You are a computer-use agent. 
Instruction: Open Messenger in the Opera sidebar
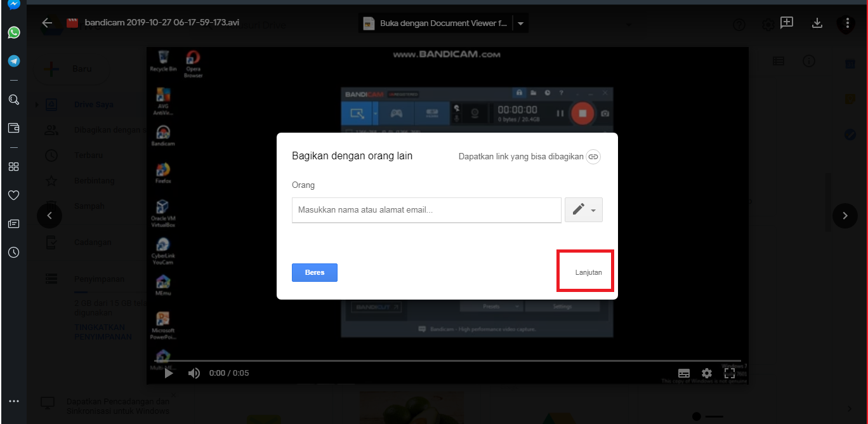(13, 4)
